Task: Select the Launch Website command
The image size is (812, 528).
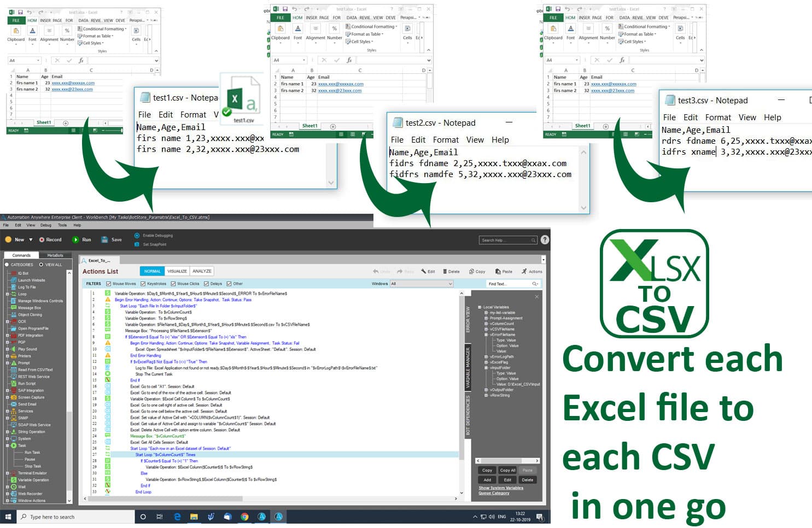Action: pos(28,280)
